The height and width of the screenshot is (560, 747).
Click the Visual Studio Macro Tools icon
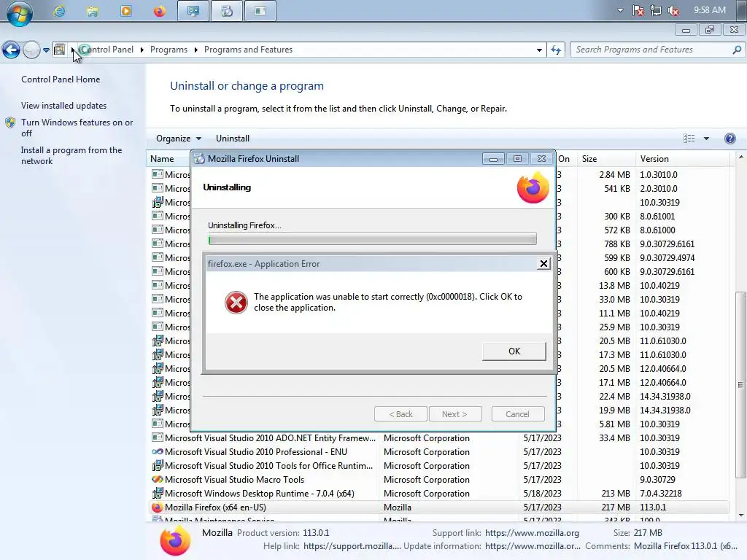(x=158, y=480)
